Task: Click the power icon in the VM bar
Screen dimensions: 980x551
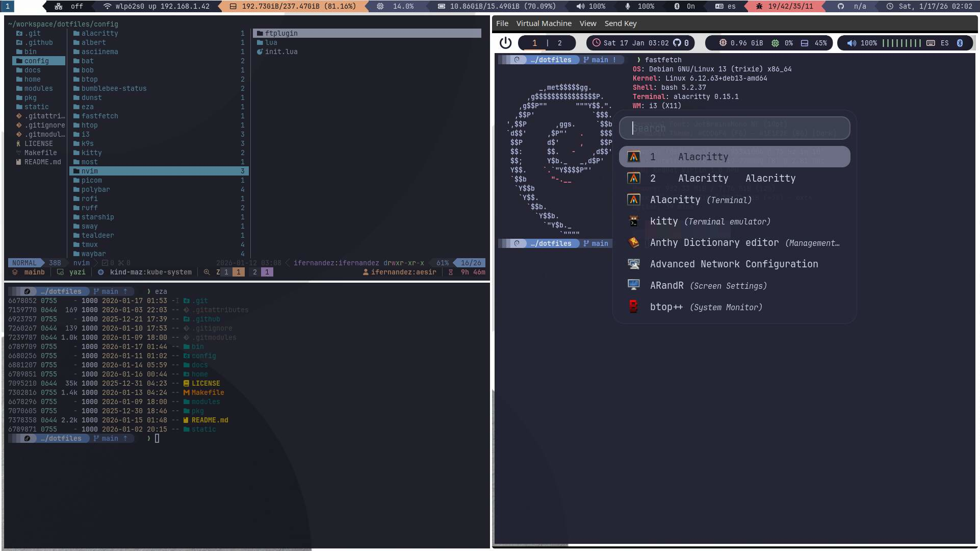Action: point(505,43)
